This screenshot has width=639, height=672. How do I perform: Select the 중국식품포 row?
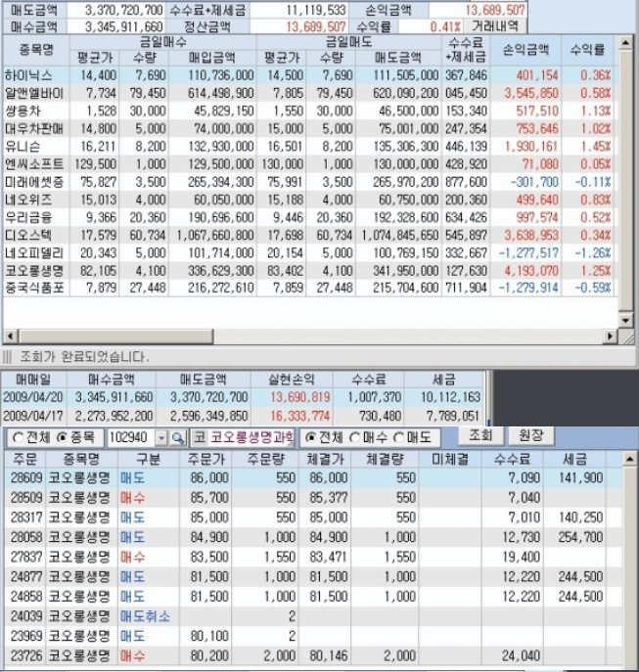(309, 288)
